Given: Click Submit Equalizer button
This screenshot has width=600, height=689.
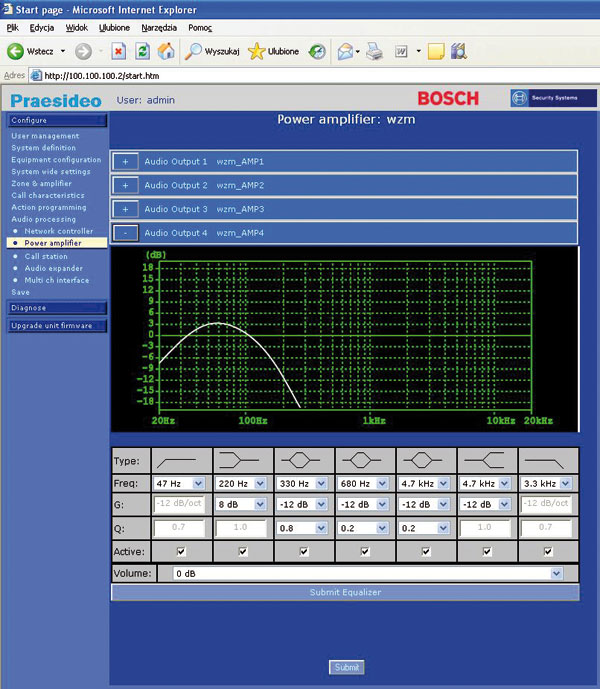Looking at the screenshot, I should coord(345,592).
